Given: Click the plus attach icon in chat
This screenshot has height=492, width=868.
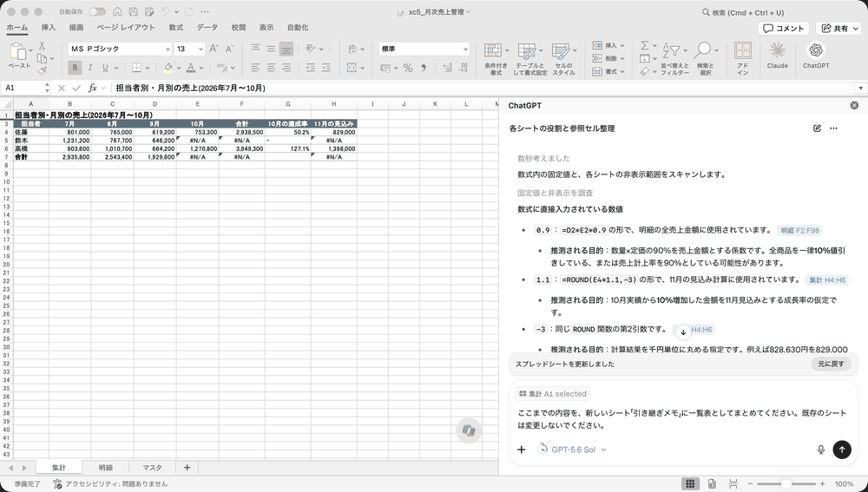Looking at the screenshot, I should [521, 449].
